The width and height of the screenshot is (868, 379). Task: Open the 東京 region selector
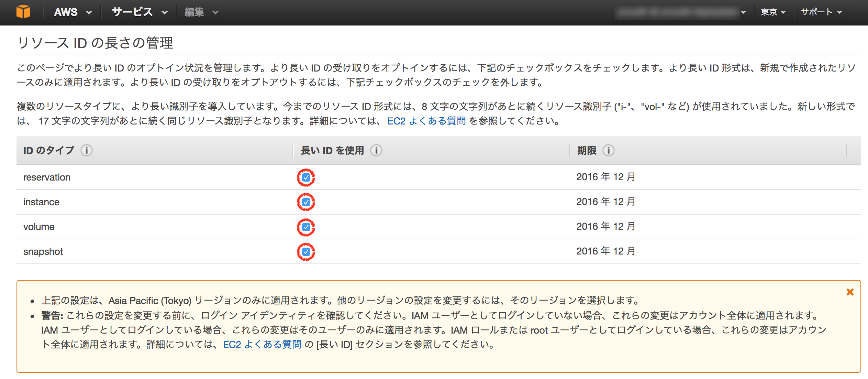point(773,12)
